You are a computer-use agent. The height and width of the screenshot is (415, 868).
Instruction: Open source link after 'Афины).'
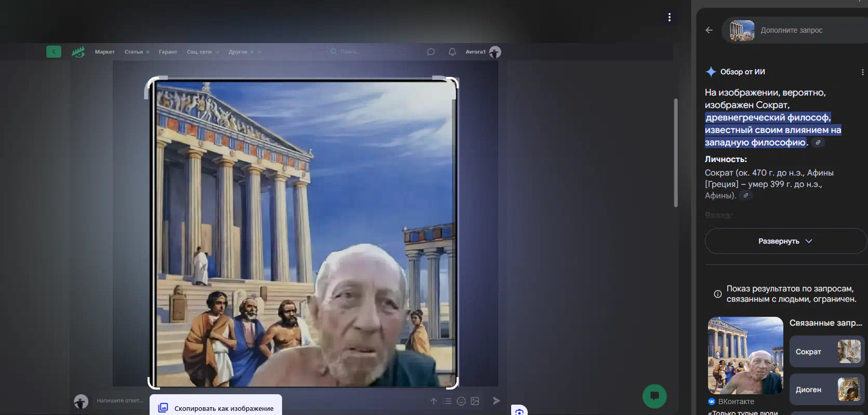(x=745, y=195)
